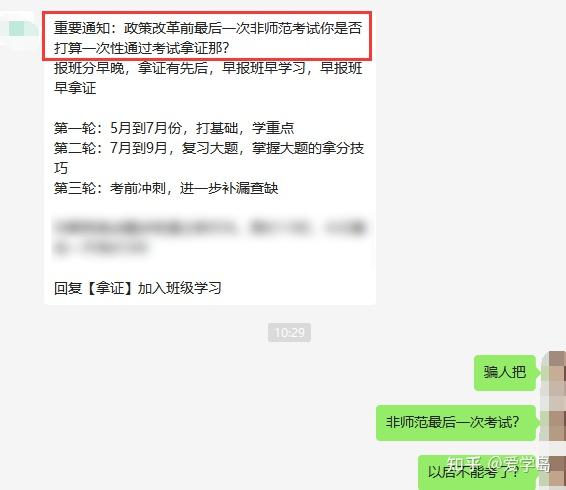Select the green 以后不能考了? bubble
Viewport: 566px width, 490px height.
pyautogui.click(x=477, y=472)
